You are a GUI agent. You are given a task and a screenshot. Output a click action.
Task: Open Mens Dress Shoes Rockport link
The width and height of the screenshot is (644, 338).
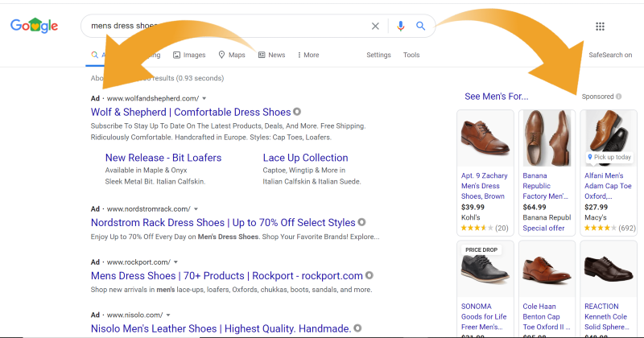click(227, 275)
